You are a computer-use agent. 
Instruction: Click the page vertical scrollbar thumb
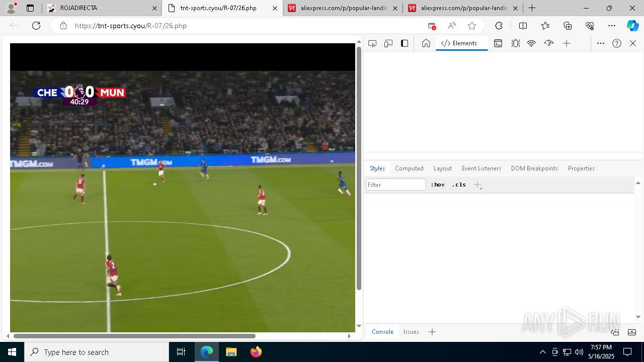(359, 168)
